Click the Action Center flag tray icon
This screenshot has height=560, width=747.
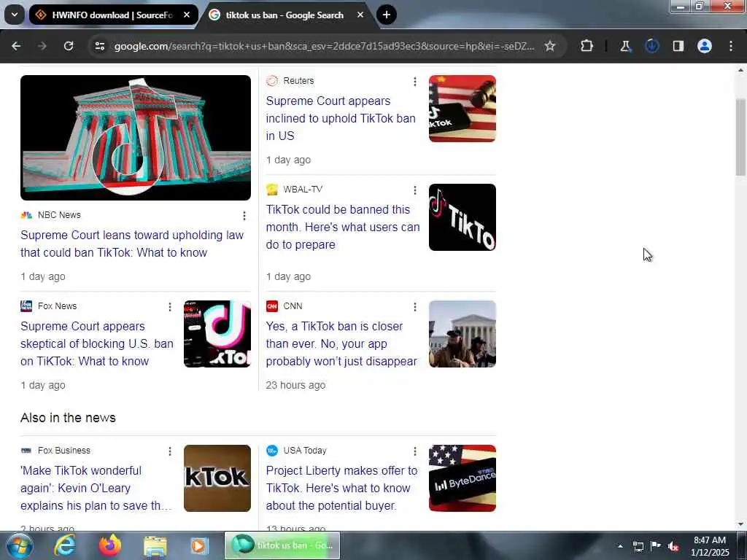[656, 545]
